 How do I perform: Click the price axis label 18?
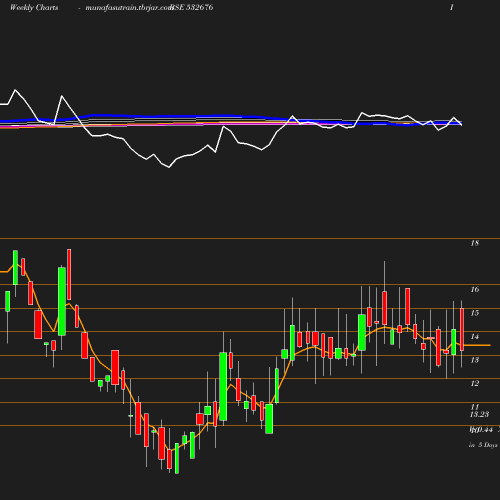(x=475, y=243)
